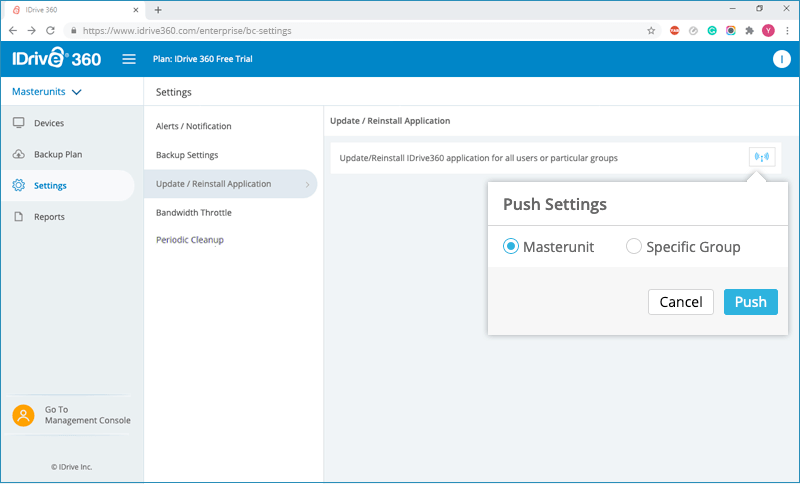
Task: Click the red extension icon in toolbar
Action: [x=674, y=31]
